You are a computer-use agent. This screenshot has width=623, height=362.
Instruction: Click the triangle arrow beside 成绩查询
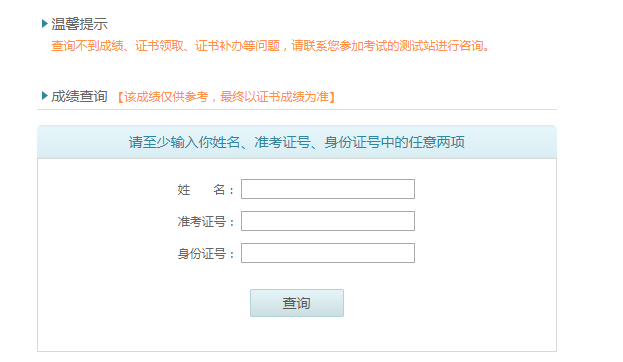point(44,96)
